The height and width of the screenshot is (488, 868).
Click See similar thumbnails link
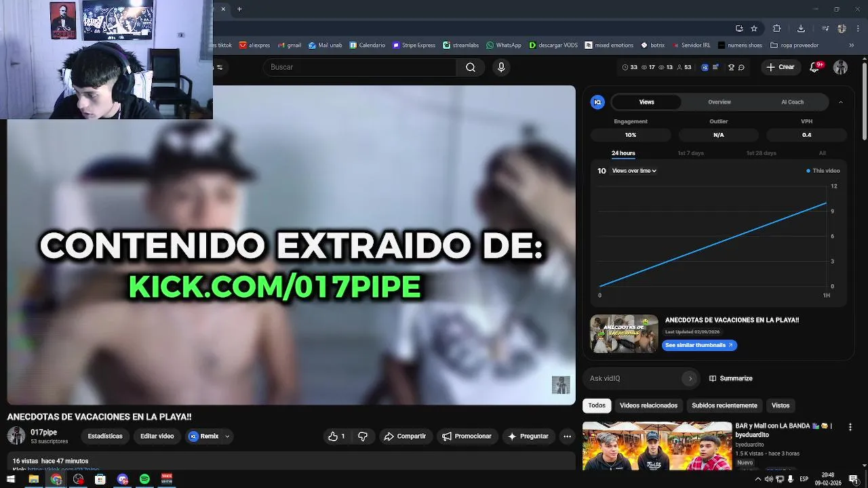699,345
